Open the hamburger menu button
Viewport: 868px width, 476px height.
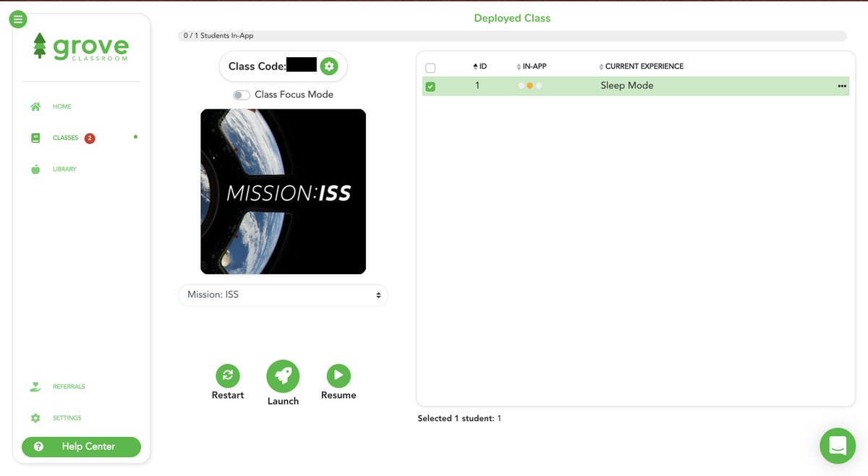point(18,20)
